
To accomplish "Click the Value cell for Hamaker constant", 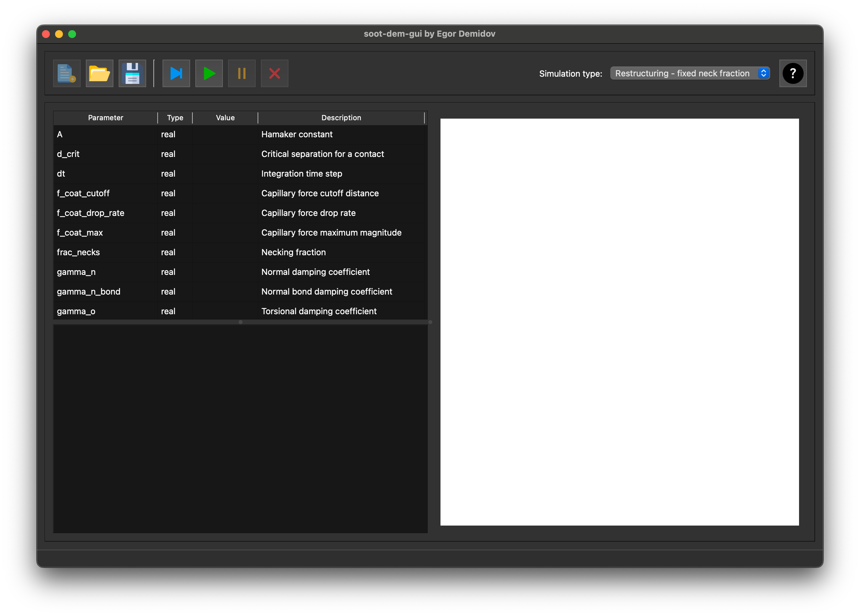I will (225, 134).
